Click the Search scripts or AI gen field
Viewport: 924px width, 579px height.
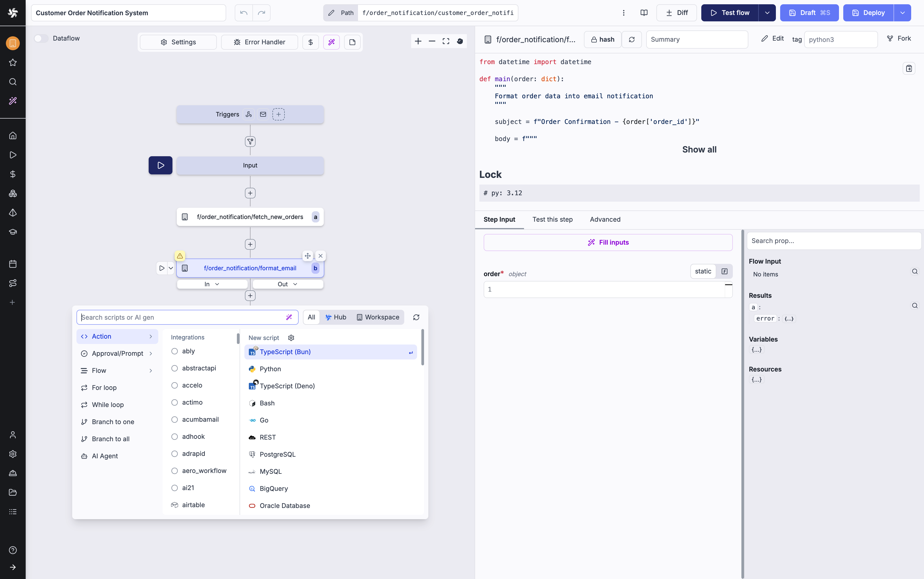pos(180,317)
